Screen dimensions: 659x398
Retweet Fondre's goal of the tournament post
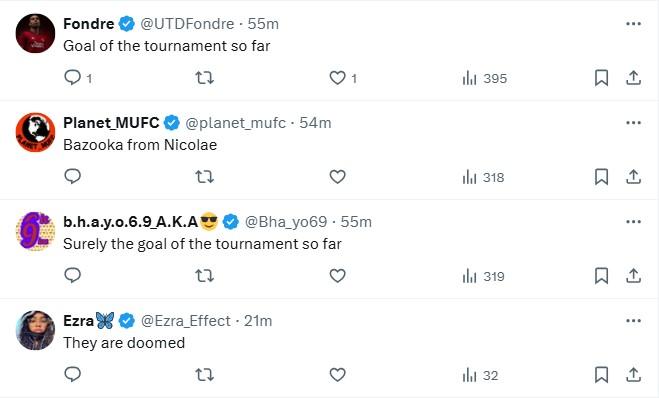click(205, 78)
